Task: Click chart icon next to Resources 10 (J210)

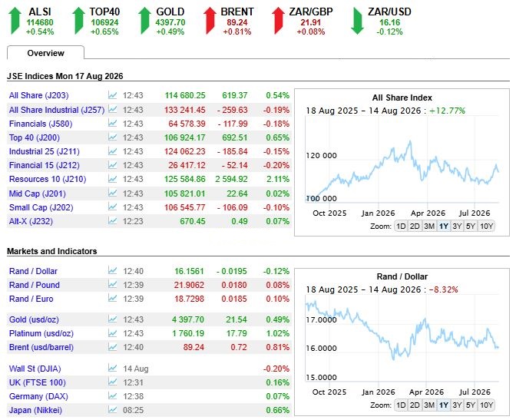Action: [x=113, y=179]
